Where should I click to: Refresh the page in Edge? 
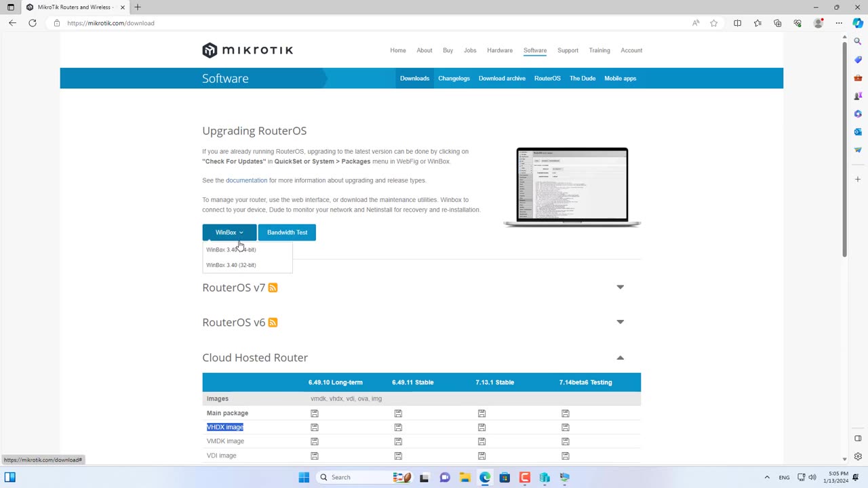(33, 23)
